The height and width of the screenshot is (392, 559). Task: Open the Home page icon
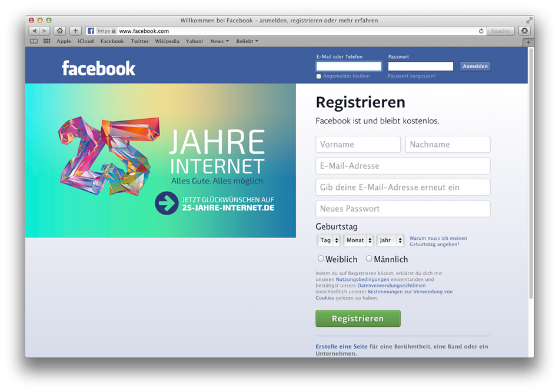59,31
